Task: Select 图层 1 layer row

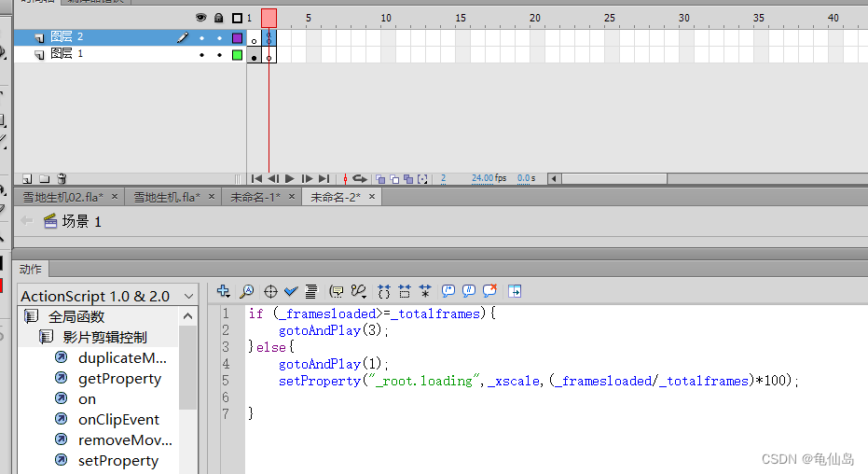Action: [x=131, y=54]
